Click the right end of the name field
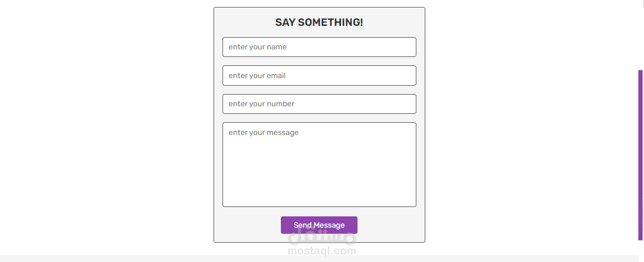Screen dimensions: 644x262 click(405, 47)
